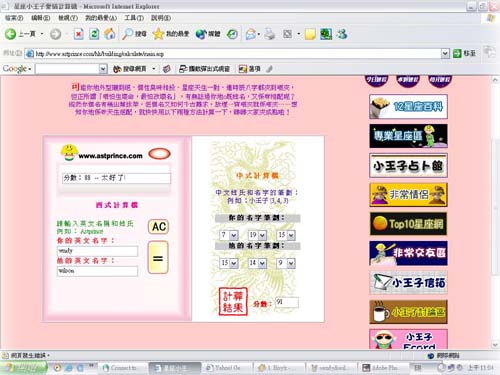Open the Home page icon
Viewport: 500px width, 375px height.
(110, 34)
